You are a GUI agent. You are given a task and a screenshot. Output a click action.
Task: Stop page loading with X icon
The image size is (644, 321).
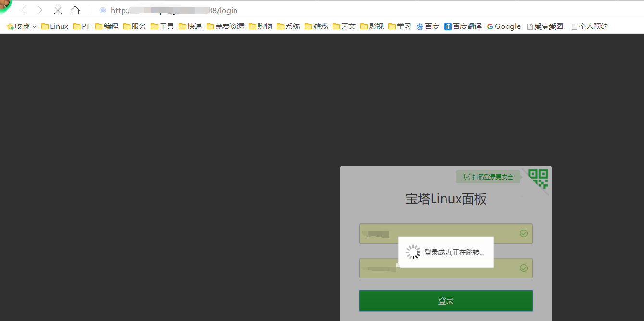[x=58, y=10]
